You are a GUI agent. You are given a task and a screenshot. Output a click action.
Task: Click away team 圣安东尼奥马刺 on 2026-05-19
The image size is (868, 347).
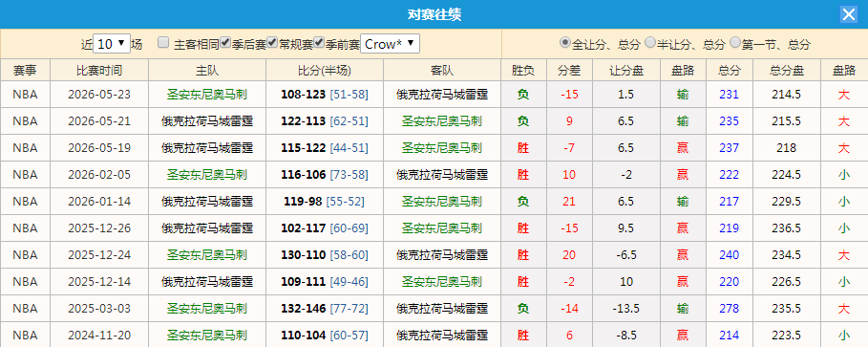(x=442, y=148)
